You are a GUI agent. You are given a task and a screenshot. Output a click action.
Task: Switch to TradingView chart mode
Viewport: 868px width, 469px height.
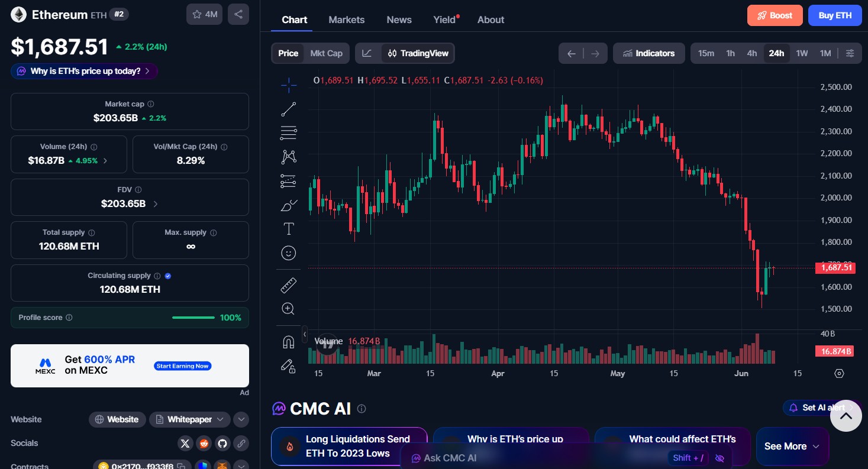click(418, 53)
